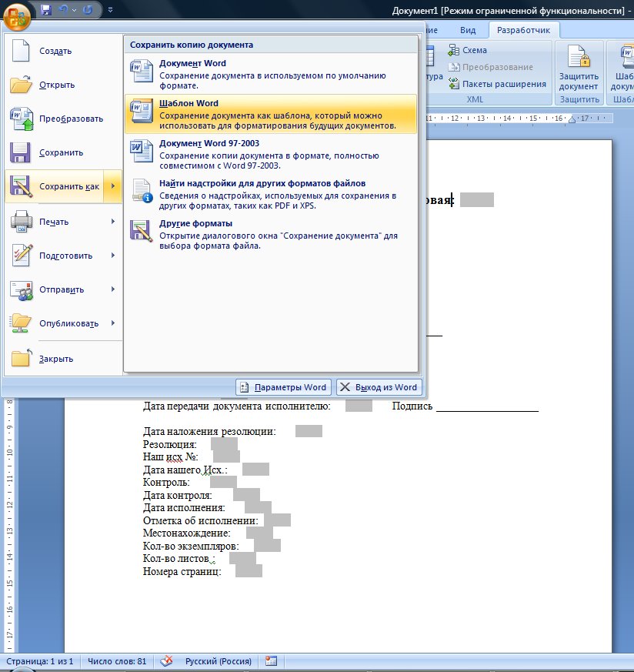The image size is (634, 672).
Task: Click the Сохранить как menu entry
Action: click(55, 186)
